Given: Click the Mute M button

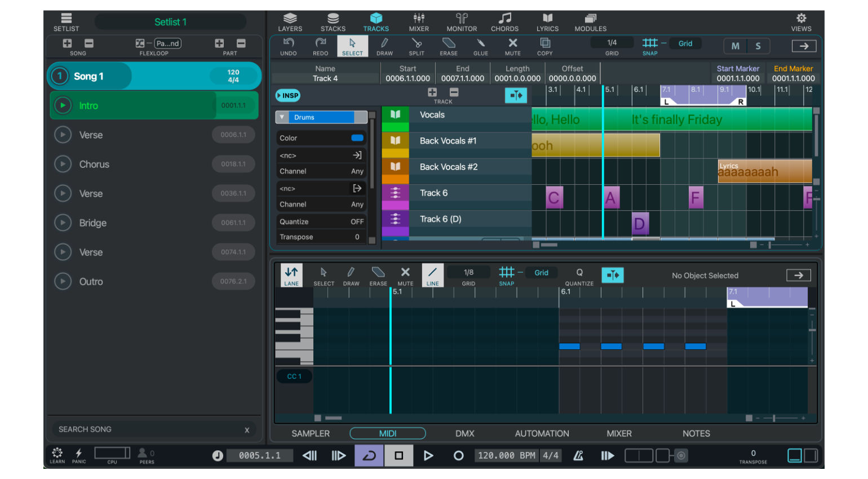Looking at the screenshot, I should point(735,46).
